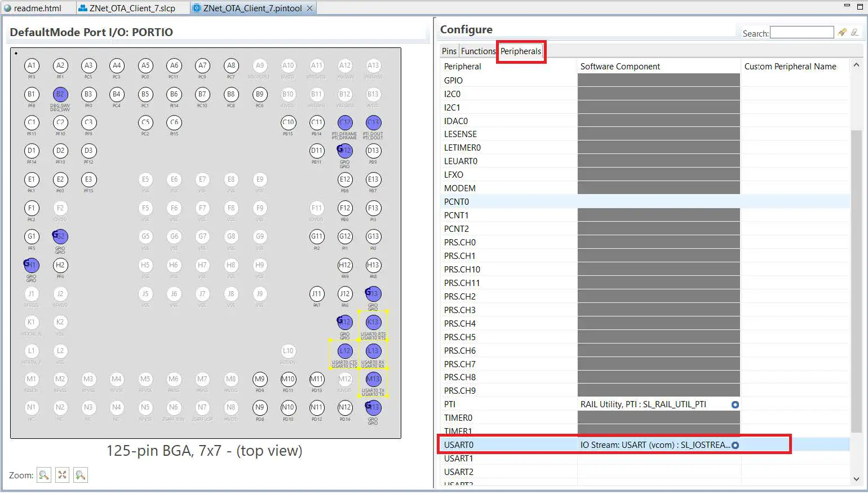Switch to the Functions tab
The height and width of the screenshot is (493, 868).
478,51
